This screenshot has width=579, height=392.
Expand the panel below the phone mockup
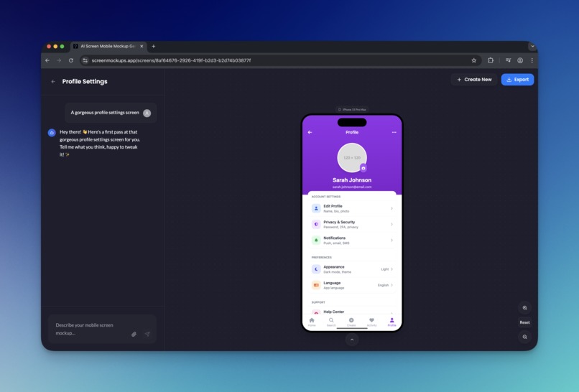coord(352,340)
